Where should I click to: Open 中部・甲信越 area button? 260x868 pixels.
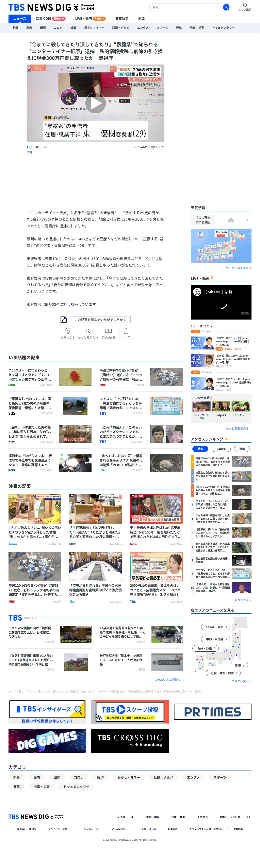(x=216, y=639)
